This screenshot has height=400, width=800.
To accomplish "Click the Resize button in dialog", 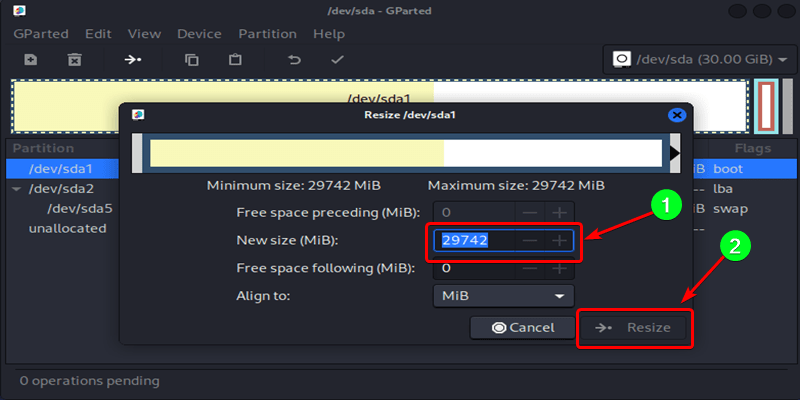I will pyautogui.click(x=633, y=328).
